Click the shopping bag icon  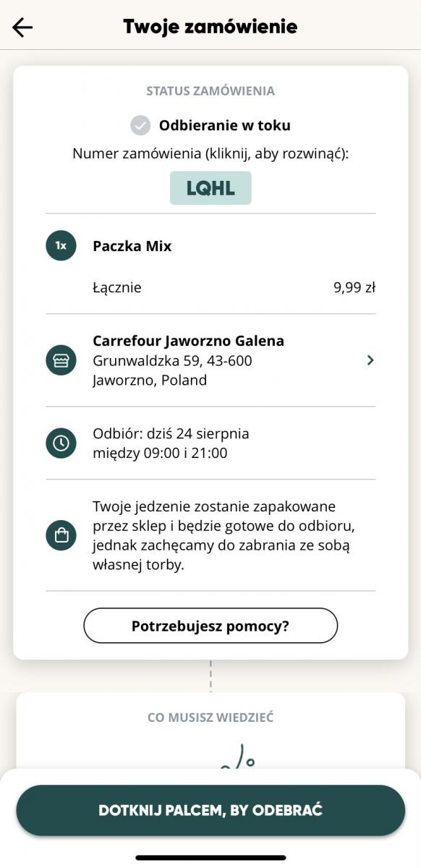[61, 535]
